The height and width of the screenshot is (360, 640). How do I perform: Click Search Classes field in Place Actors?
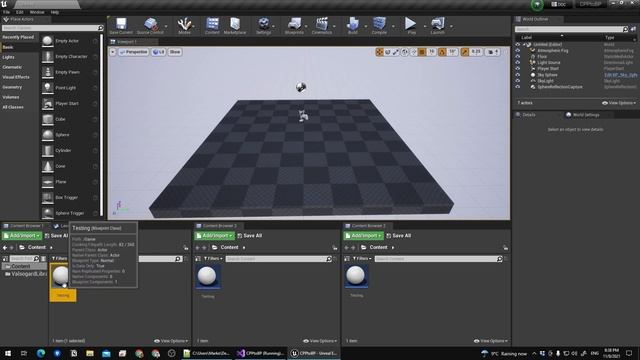pos(53,28)
